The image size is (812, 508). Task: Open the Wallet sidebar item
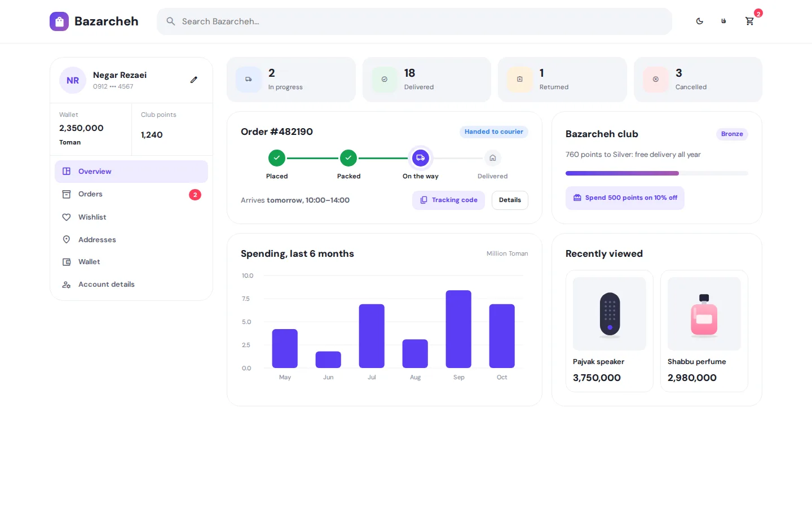(x=131, y=262)
